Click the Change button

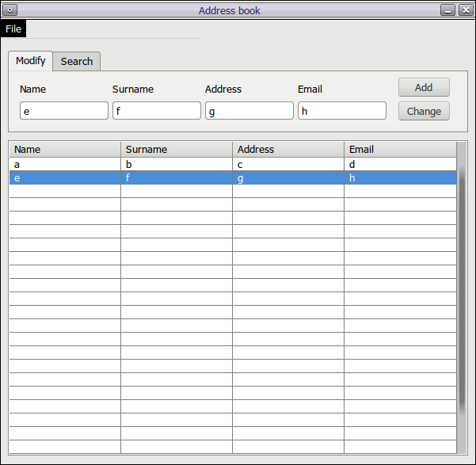coord(424,111)
